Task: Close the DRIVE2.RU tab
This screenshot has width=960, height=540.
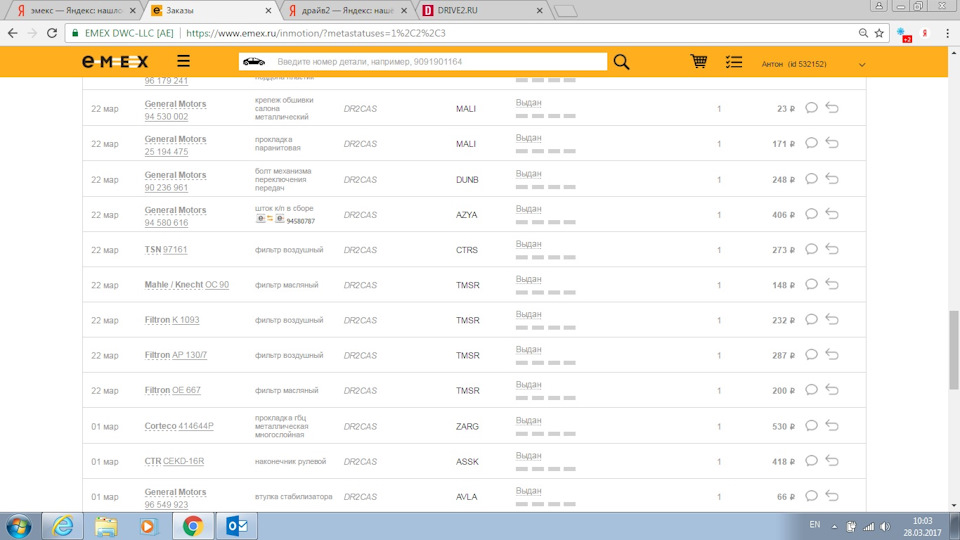Action: (539, 10)
